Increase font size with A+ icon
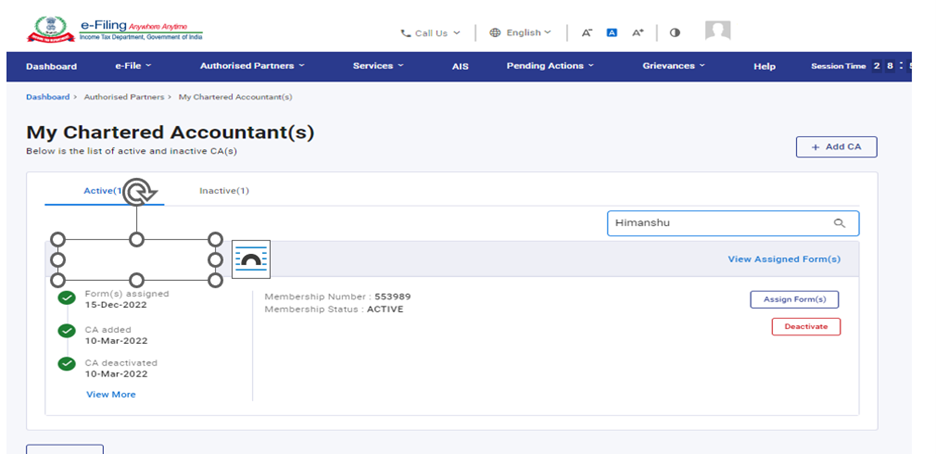Viewport: 936px width, 454px height. [x=637, y=32]
